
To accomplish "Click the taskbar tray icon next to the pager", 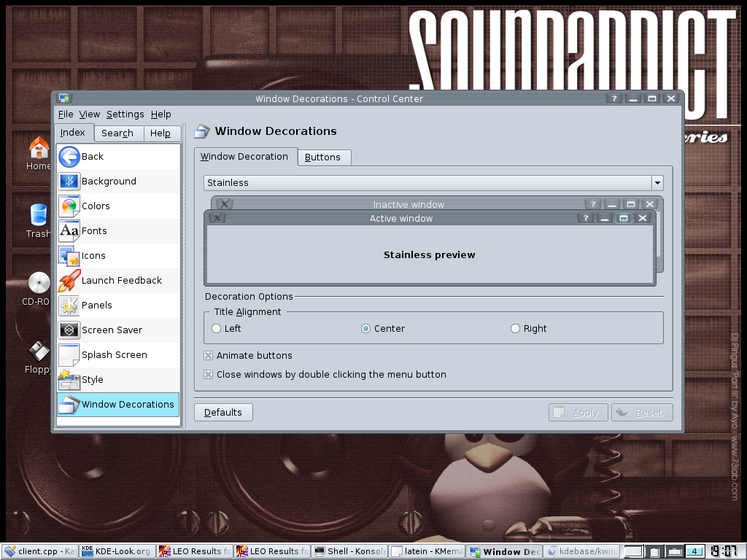I will coord(674,551).
